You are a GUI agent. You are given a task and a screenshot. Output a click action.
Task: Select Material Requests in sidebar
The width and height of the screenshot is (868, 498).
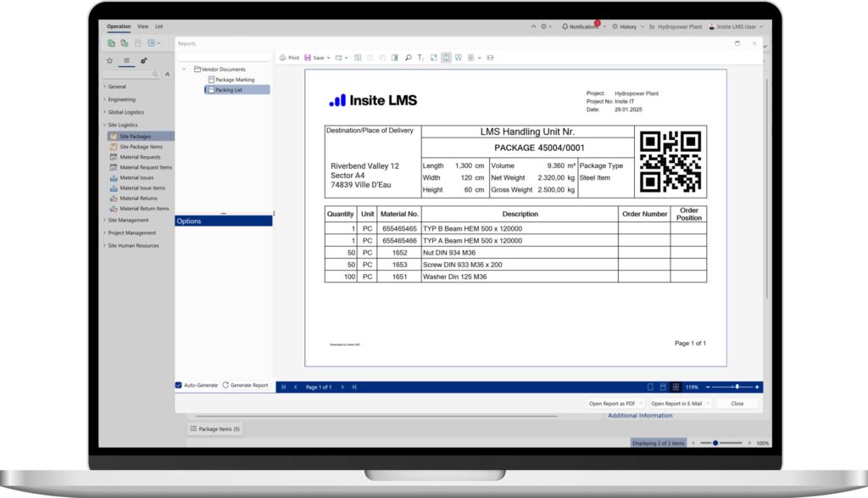pos(140,157)
